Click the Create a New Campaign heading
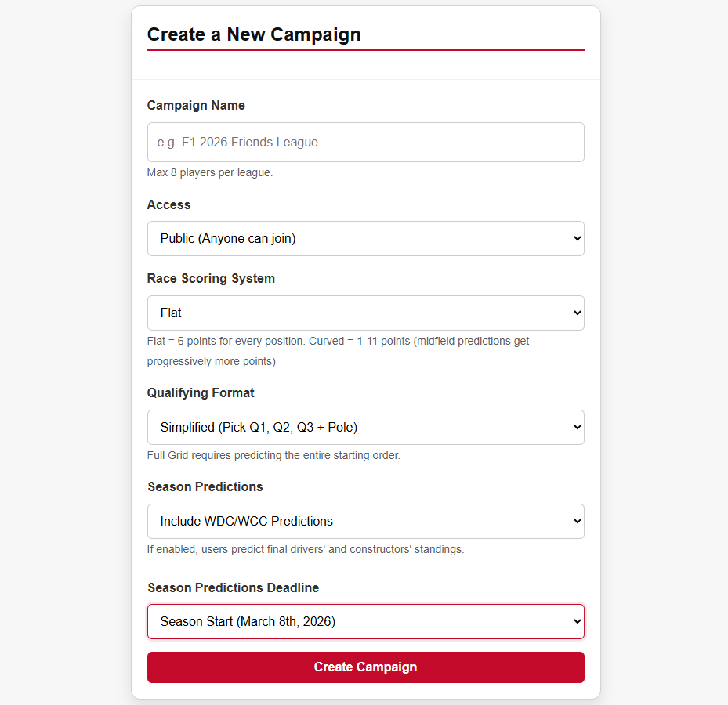The image size is (728, 705). tap(254, 34)
